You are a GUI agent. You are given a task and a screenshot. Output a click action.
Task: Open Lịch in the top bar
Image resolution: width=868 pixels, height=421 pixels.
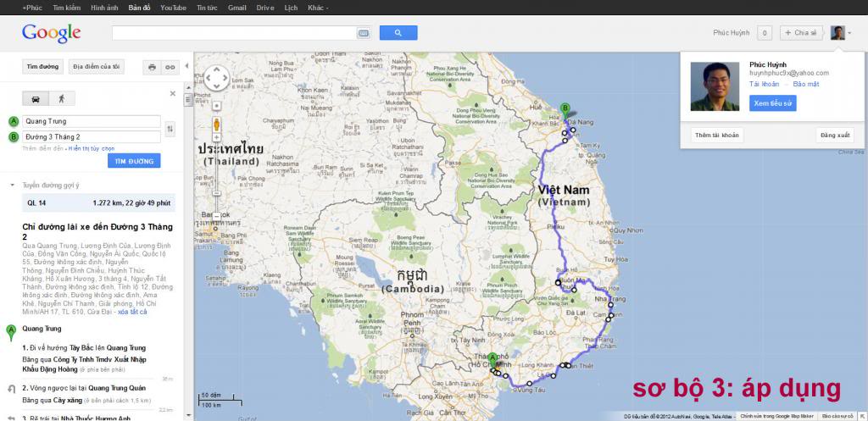point(291,8)
